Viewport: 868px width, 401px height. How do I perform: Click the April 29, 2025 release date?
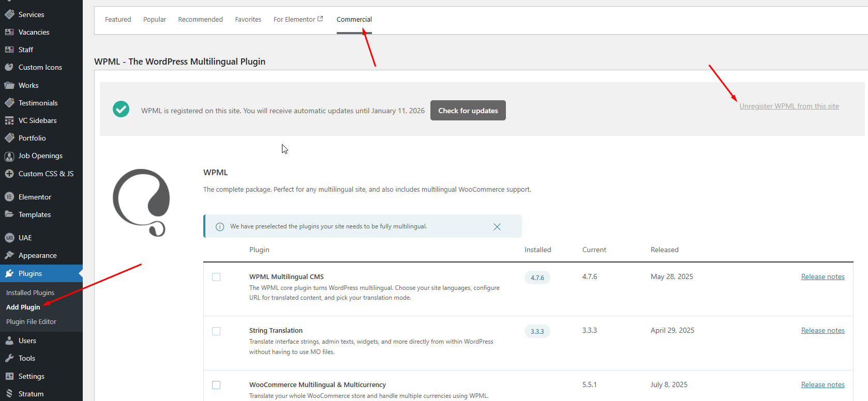pyautogui.click(x=672, y=330)
